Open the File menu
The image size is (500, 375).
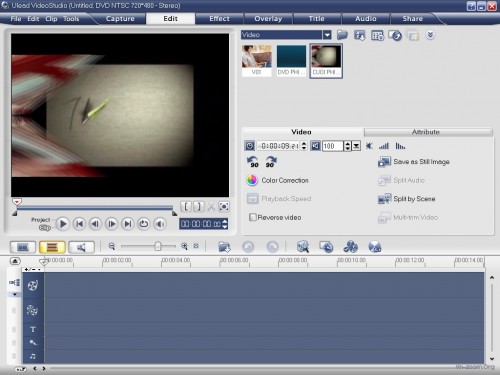16,19
